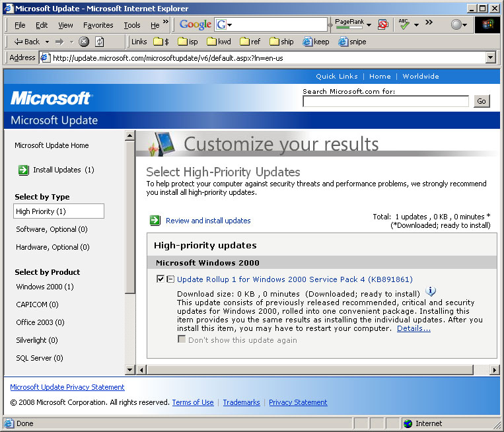The width and height of the screenshot is (504, 432).
Task: Select High Priority (1) type
Action: tap(59, 211)
